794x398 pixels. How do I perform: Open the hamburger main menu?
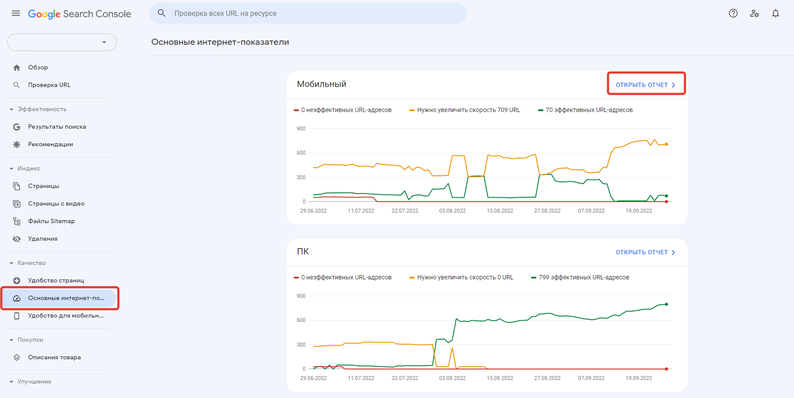[x=16, y=14]
